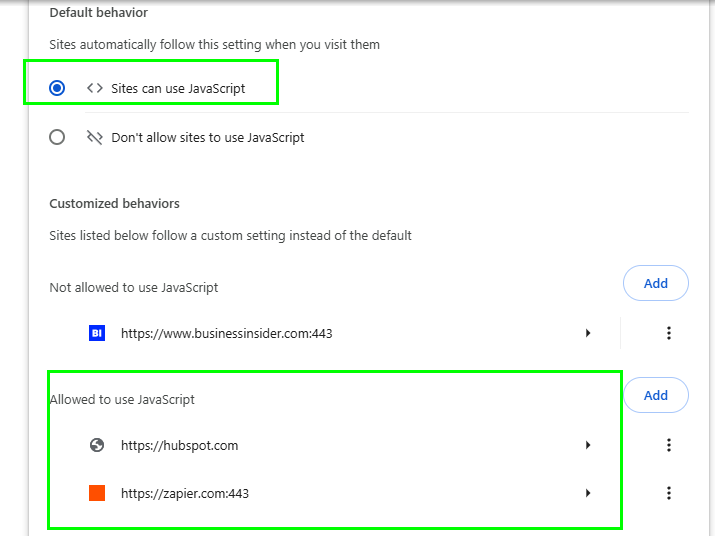Screen dimensions: 715x536
Task: Click the orange Zapier favicon
Action: point(97,493)
